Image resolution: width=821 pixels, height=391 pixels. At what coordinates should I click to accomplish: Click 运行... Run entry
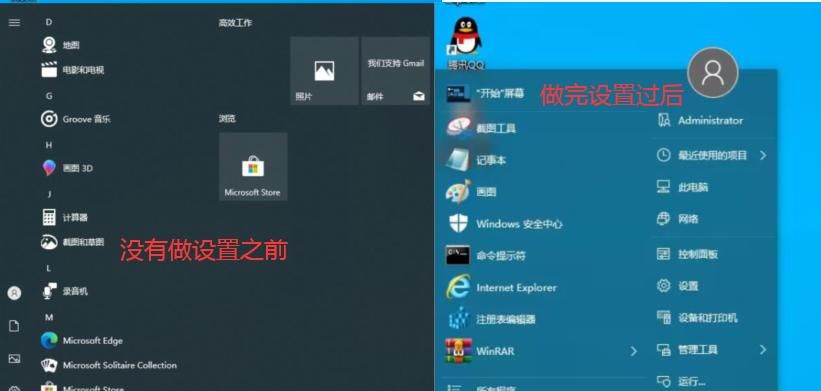click(692, 381)
